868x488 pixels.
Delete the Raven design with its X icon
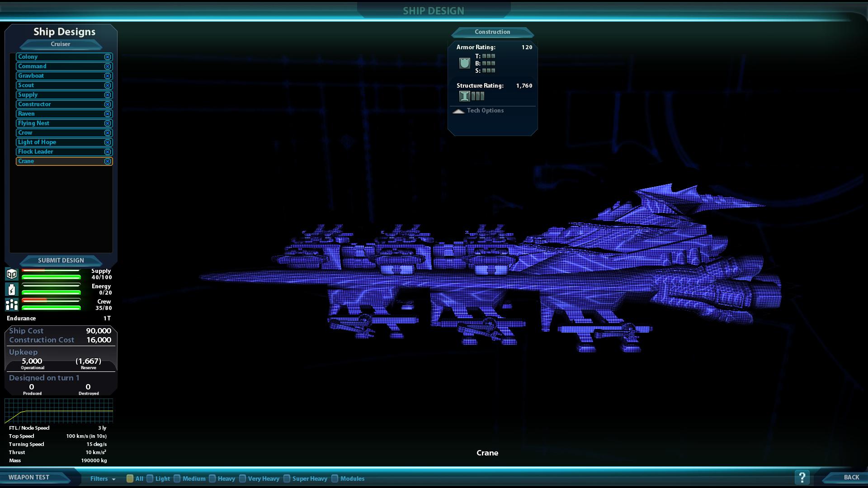pyautogui.click(x=108, y=114)
